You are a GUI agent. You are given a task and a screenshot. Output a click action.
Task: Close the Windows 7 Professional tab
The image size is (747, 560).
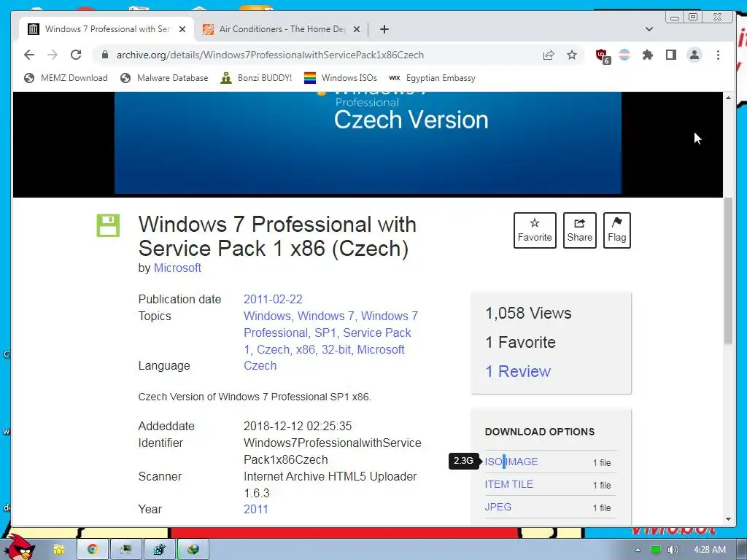tap(182, 29)
